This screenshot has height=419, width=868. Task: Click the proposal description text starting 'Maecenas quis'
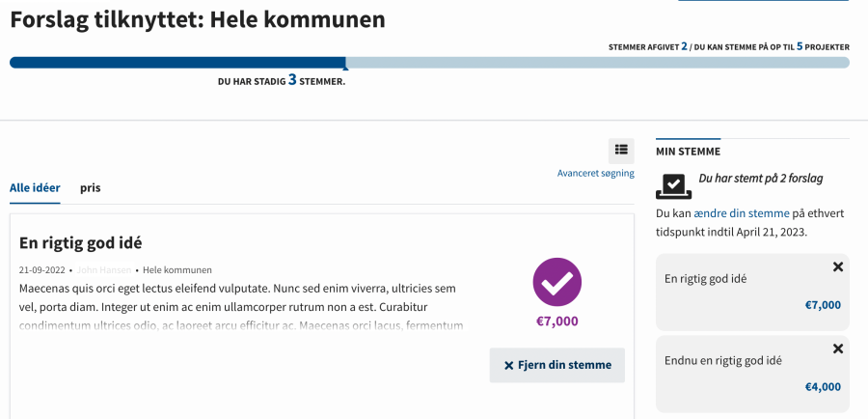tap(236, 297)
